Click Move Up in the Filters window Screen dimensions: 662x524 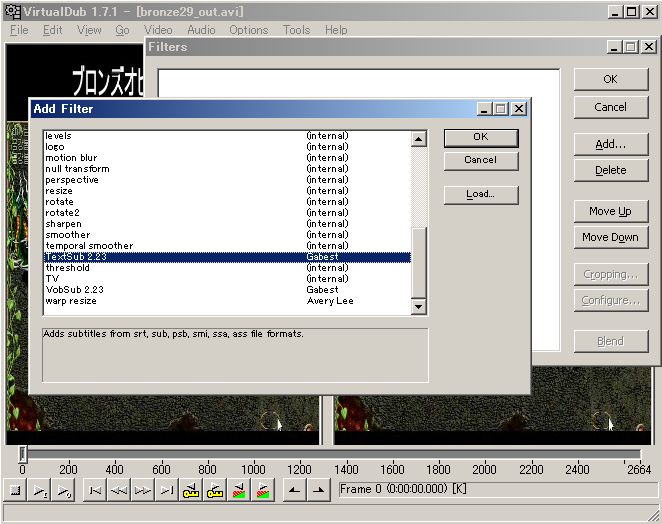[x=610, y=211]
